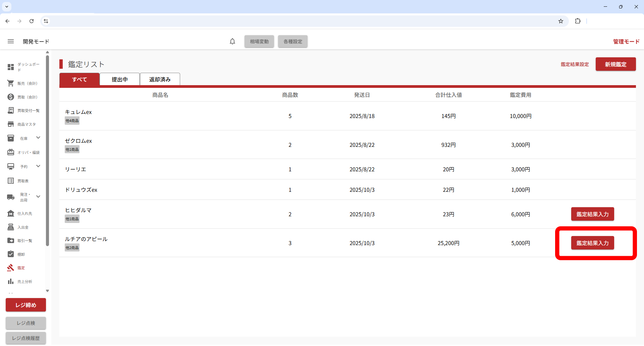Open the 鑑定結果設定 link

(x=575, y=64)
